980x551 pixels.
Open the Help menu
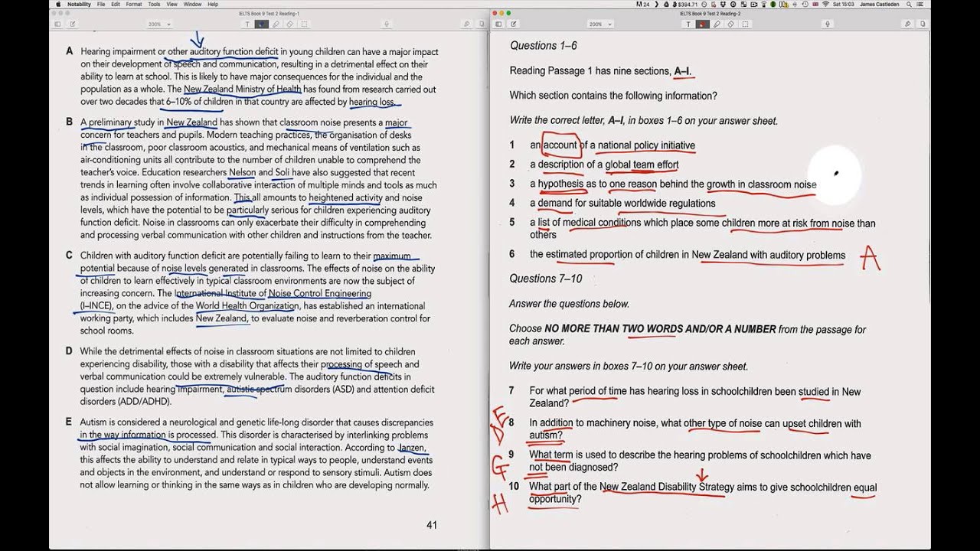point(213,5)
